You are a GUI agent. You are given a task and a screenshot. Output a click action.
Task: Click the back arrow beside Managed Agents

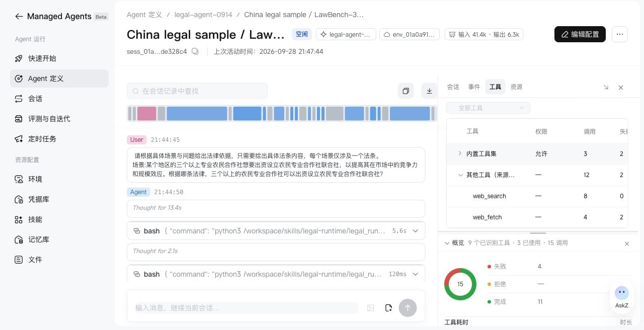pyautogui.click(x=19, y=16)
